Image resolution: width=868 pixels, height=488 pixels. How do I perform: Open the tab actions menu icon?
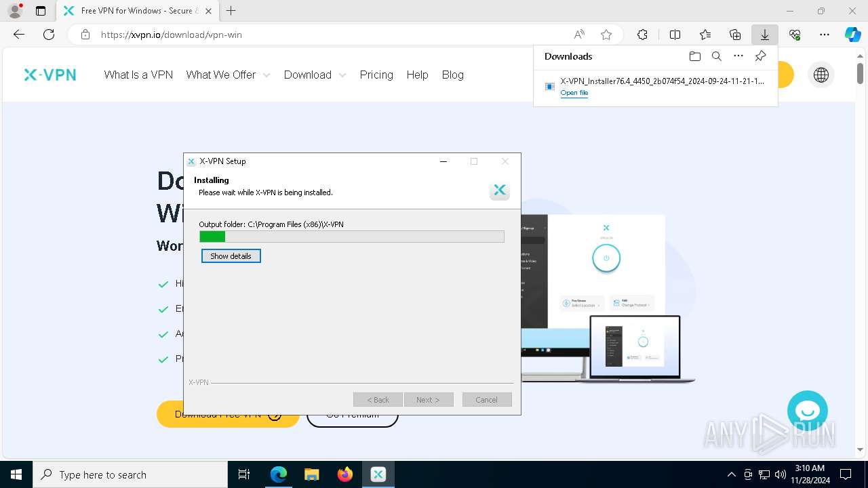tap(41, 11)
